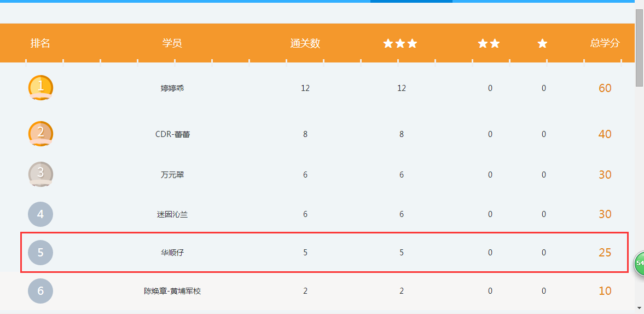Viewport: 644px width, 314px height.
Task: Open the CDR-蕾蕾 student name
Action: [172, 134]
